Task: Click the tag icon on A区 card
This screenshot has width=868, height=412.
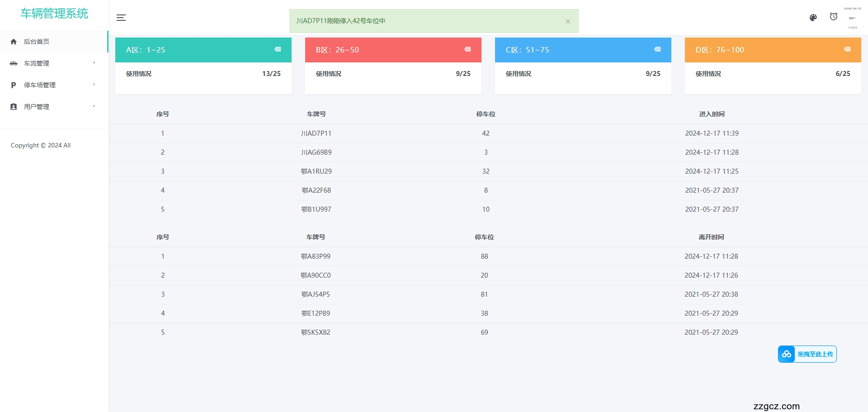Action: [x=278, y=49]
